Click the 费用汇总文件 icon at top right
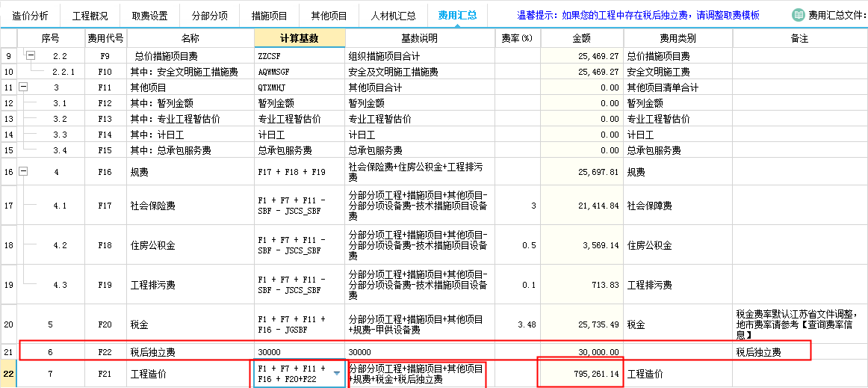Screen dimensions: 868x388 [798, 15]
